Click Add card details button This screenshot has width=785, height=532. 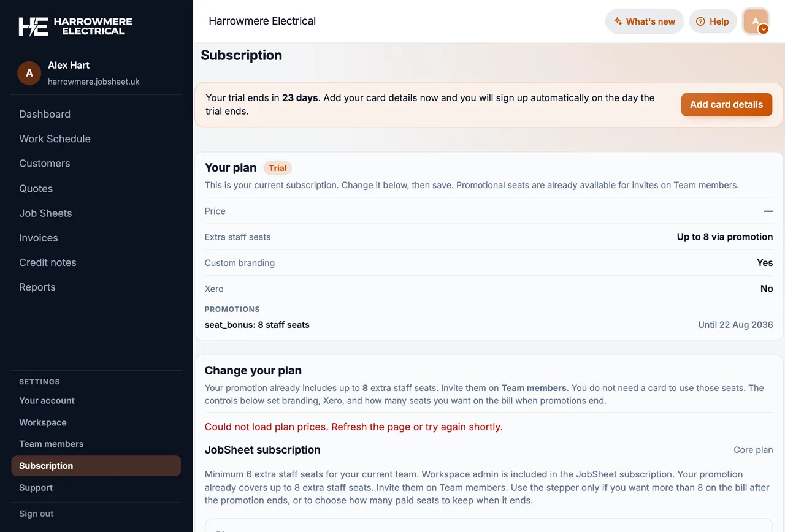[x=726, y=104]
